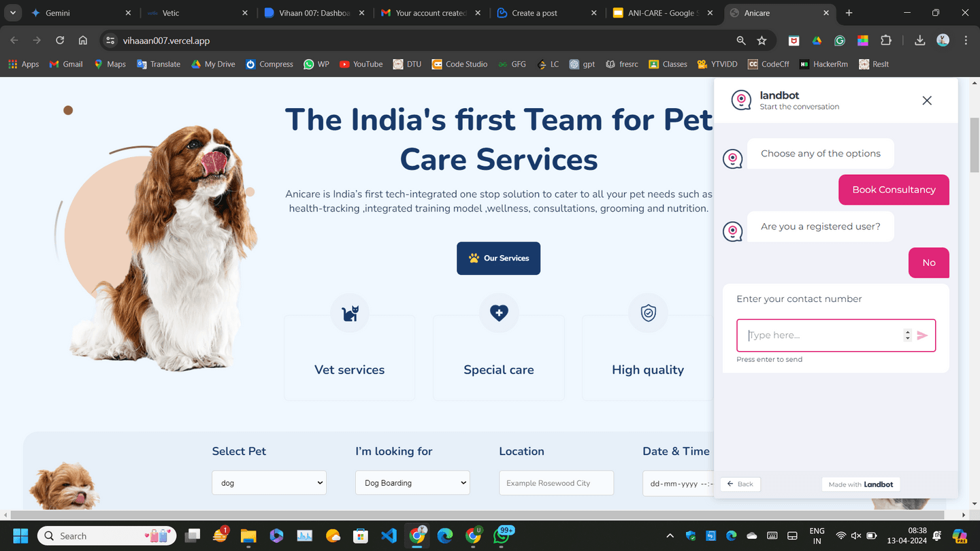
Task: Click the send arrow in the chat input
Action: pyautogui.click(x=922, y=335)
